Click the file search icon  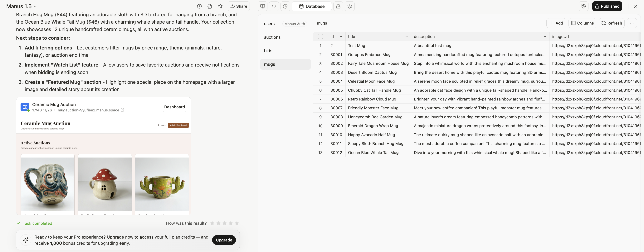pyautogui.click(x=209, y=6)
